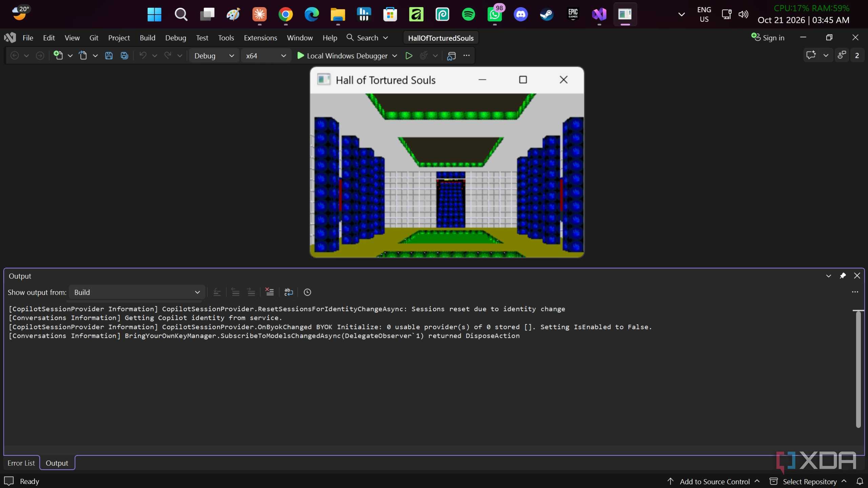Toggle timestamp clock icon in Output panel
868x488 pixels.
click(307, 292)
